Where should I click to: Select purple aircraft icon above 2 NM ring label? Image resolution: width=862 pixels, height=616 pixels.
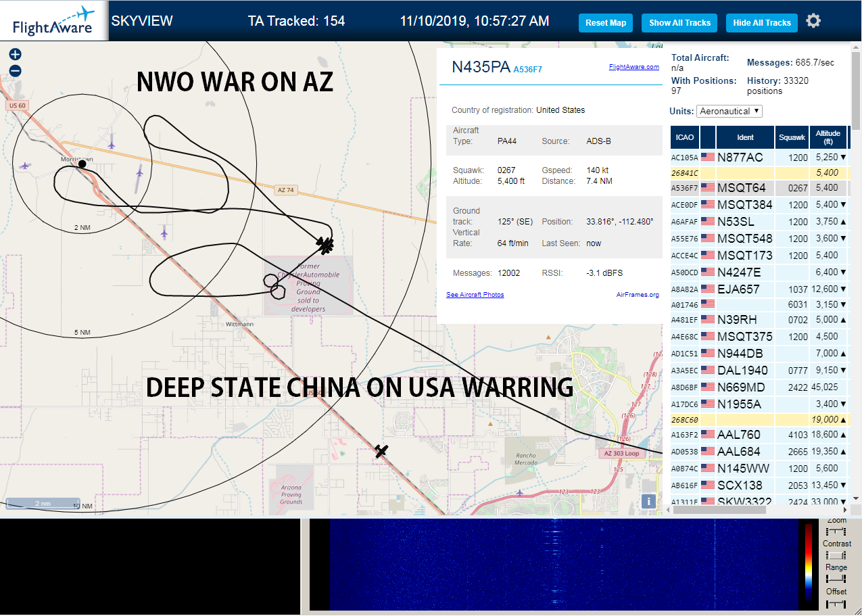[x=139, y=173]
